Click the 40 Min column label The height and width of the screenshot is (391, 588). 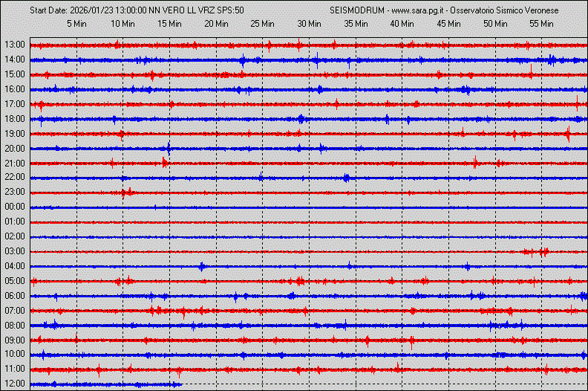pos(402,24)
